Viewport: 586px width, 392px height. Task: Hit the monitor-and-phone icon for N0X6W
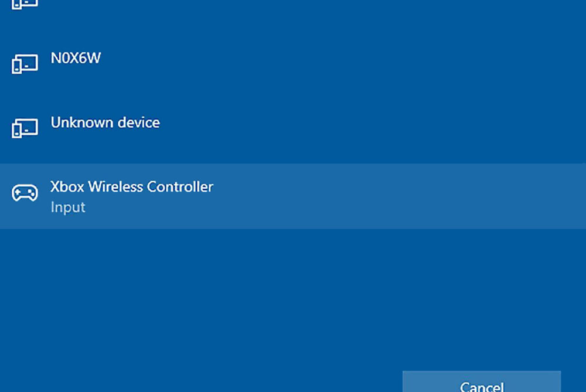pos(25,63)
